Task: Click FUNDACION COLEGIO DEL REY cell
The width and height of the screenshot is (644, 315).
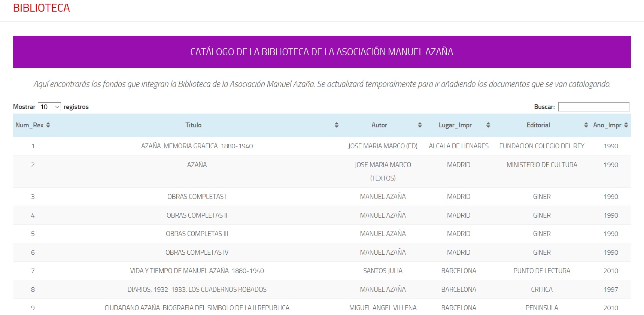Action: [x=542, y=146]
